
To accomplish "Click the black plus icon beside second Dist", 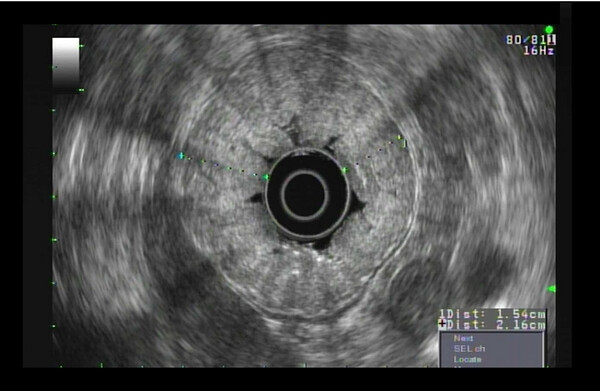I will [x=443, y=325].
